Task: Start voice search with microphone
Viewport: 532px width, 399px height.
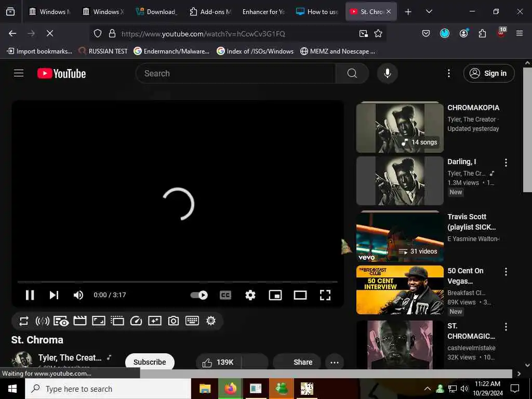Action: (388, 73)
